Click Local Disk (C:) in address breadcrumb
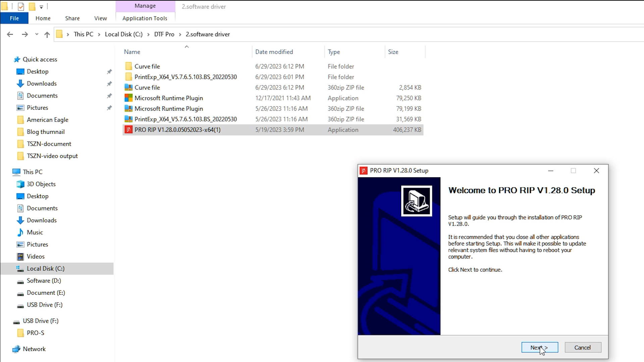 (x=123, y=34)
